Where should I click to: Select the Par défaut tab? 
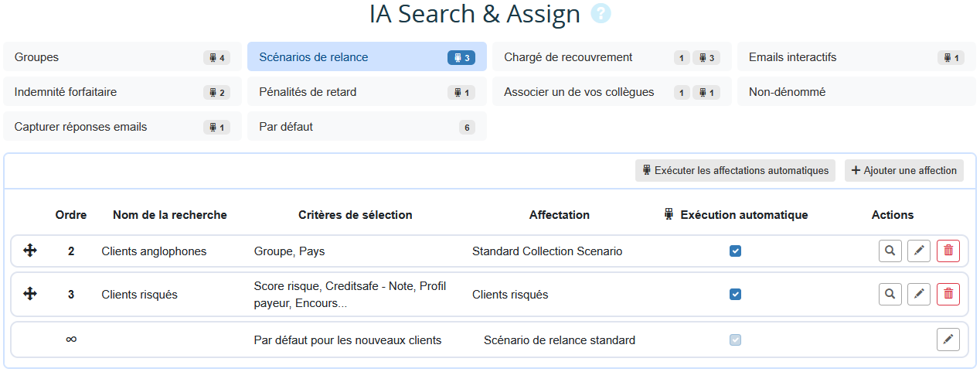click(x=366, y=127)
